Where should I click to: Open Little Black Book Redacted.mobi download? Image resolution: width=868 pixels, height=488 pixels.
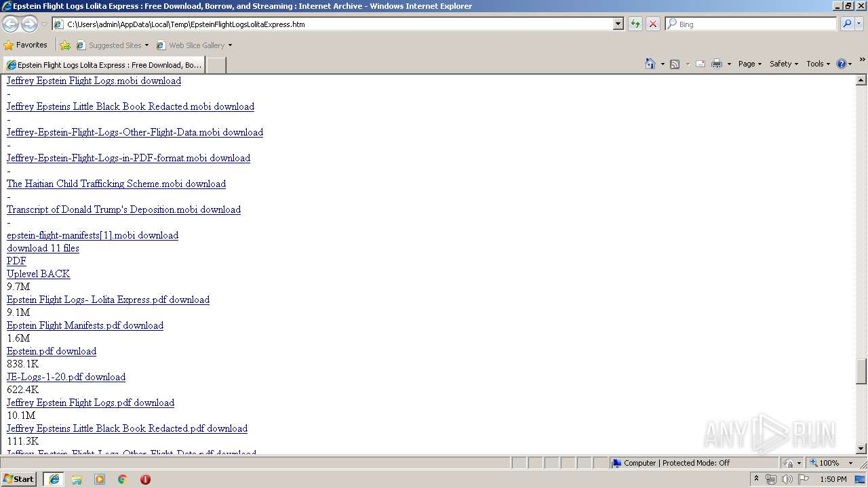(x=130, y=106)
